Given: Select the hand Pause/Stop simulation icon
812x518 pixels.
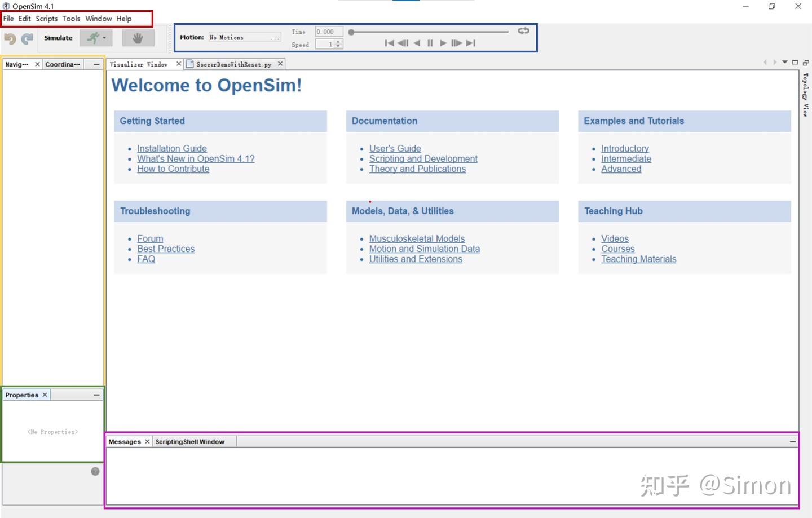Looking at the screenshot, I should (139, 38).
